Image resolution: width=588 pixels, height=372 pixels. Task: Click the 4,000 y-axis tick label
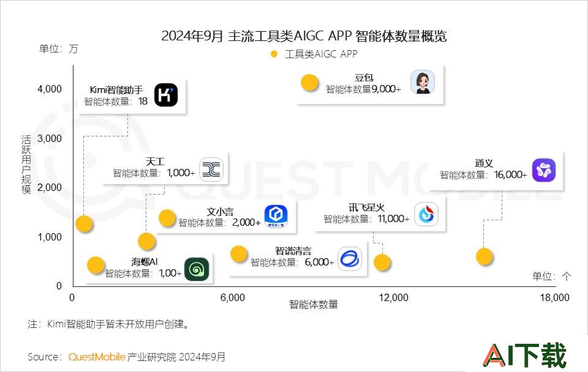(50, 89)
